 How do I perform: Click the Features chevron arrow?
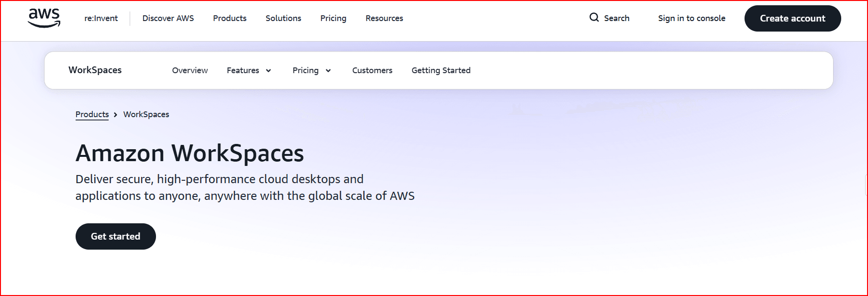coord(268,71)
